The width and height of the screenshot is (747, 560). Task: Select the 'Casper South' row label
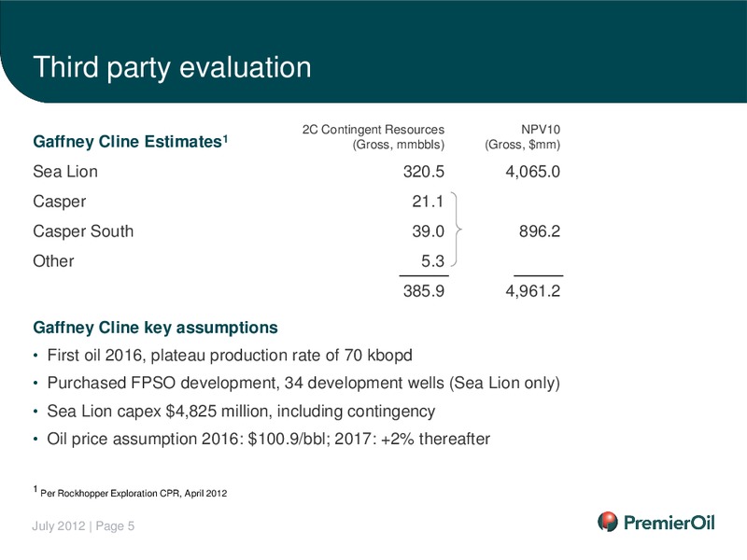[83, 231]
